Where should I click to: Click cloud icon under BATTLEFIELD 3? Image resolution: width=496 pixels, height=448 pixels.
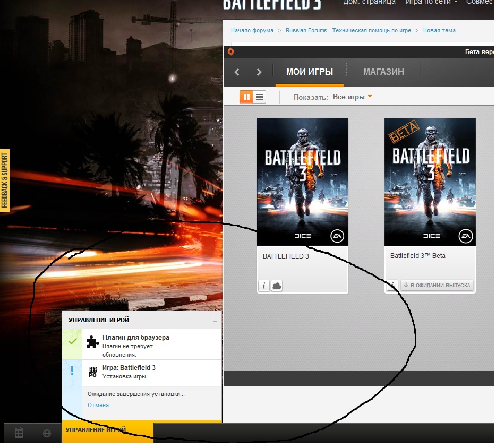(277, 286)
